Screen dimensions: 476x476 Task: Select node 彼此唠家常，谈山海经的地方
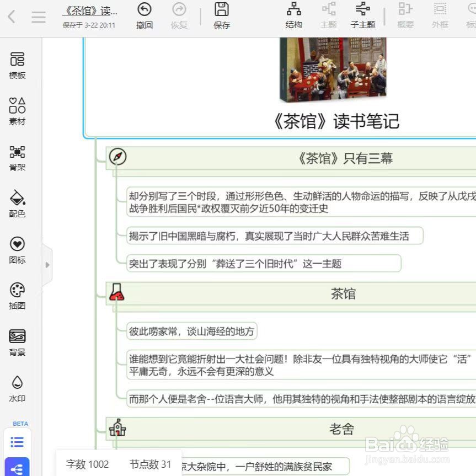[192, 331]
